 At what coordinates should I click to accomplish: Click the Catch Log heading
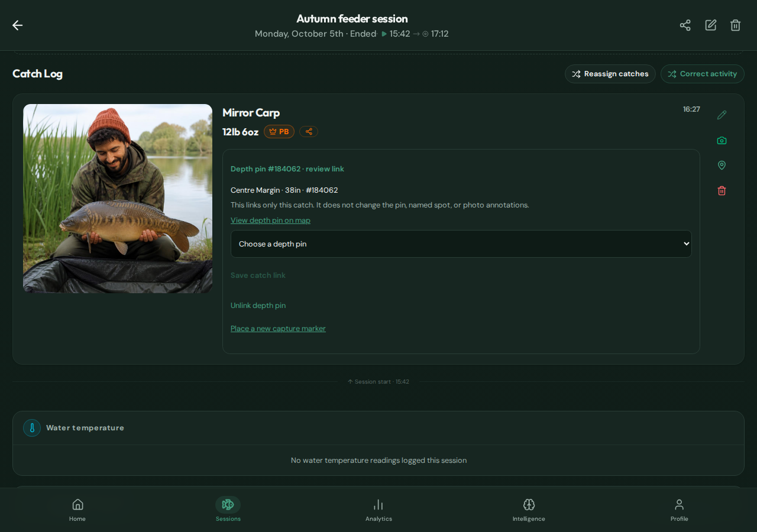click(x=37, y=74)
